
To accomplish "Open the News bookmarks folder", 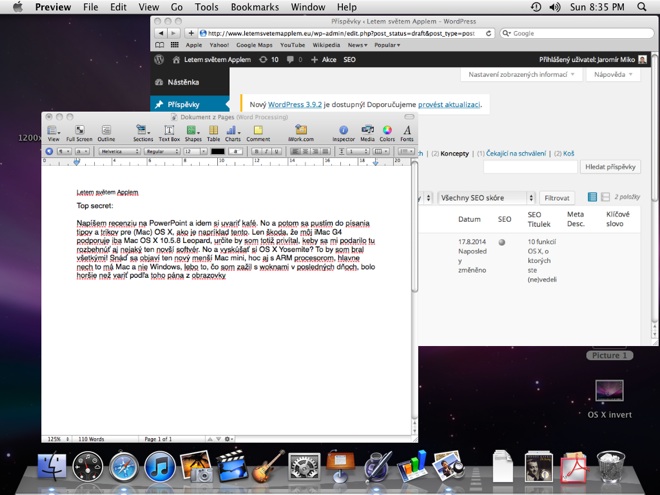I will [x=357, y=45].
